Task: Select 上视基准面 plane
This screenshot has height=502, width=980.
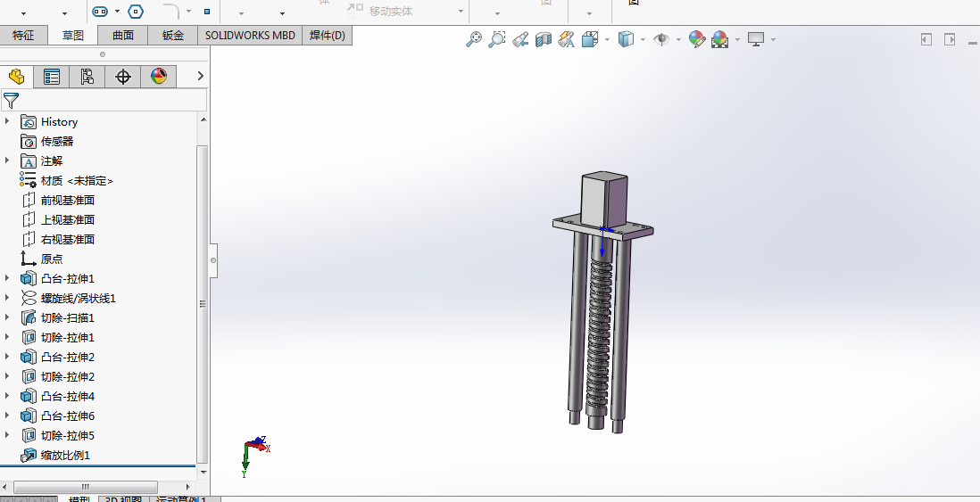Action: (x=68, y=219)
